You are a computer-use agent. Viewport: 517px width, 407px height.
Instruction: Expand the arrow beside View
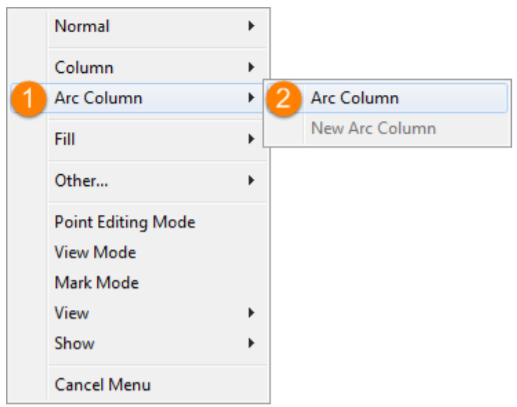click(251, 313)
